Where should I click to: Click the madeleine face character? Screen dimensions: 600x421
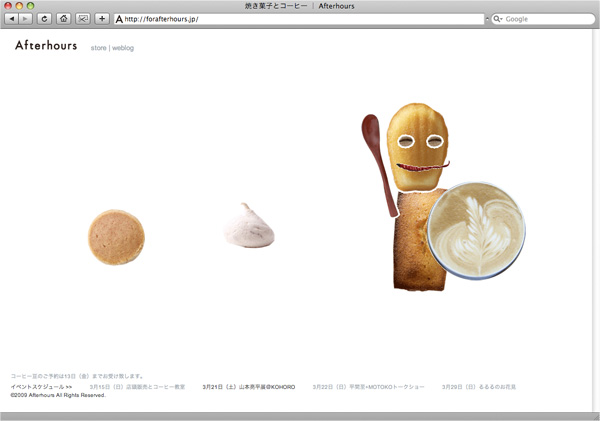419,144
